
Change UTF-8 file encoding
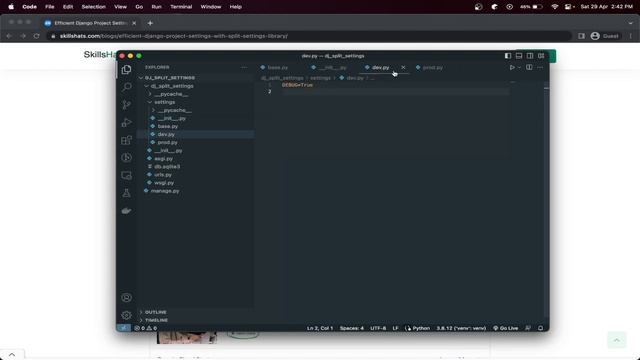[378, 328]
